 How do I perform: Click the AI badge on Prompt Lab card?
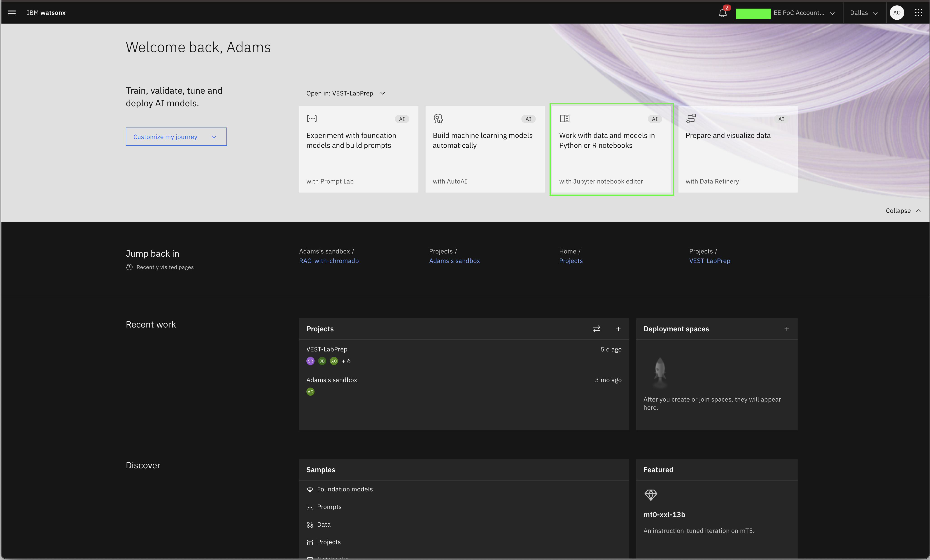coord(402,119)
